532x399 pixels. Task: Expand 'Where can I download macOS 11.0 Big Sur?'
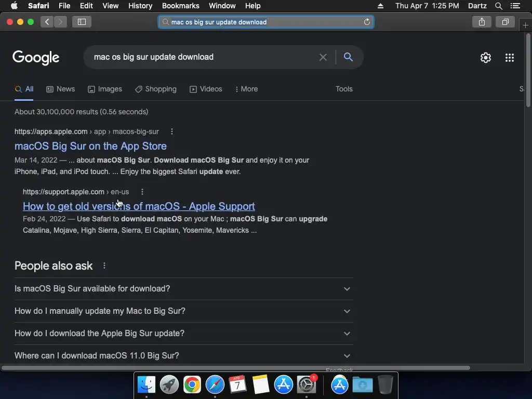[183, 355]
